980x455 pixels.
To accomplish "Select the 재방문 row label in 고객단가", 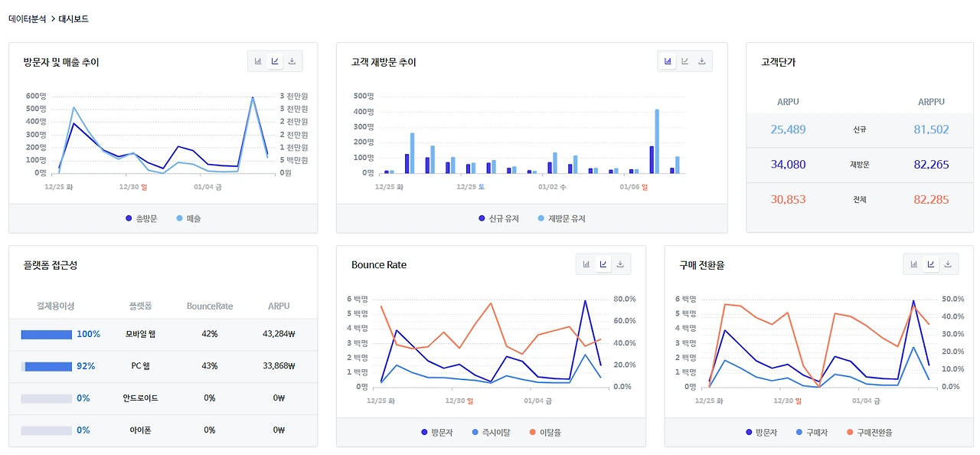I will tap(860, 164).
